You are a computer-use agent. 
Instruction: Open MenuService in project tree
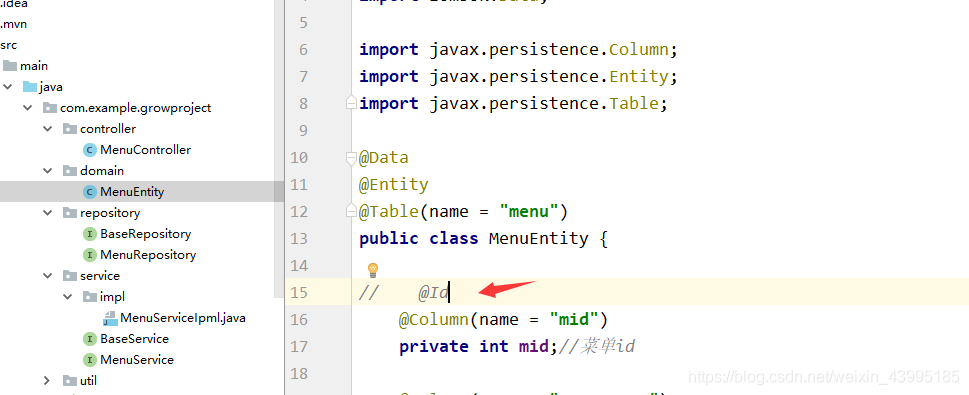[137, 360]
